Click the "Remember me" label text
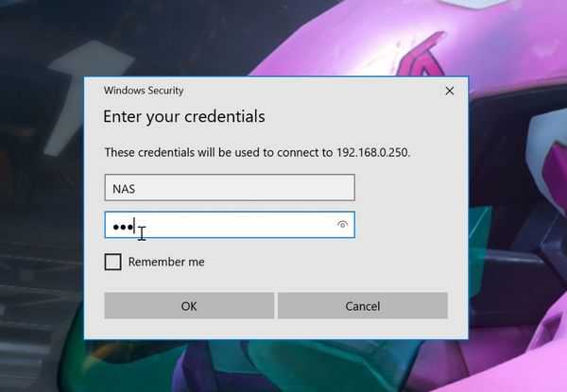The width and height of the screenshot is (567, 392). (166, 262)
